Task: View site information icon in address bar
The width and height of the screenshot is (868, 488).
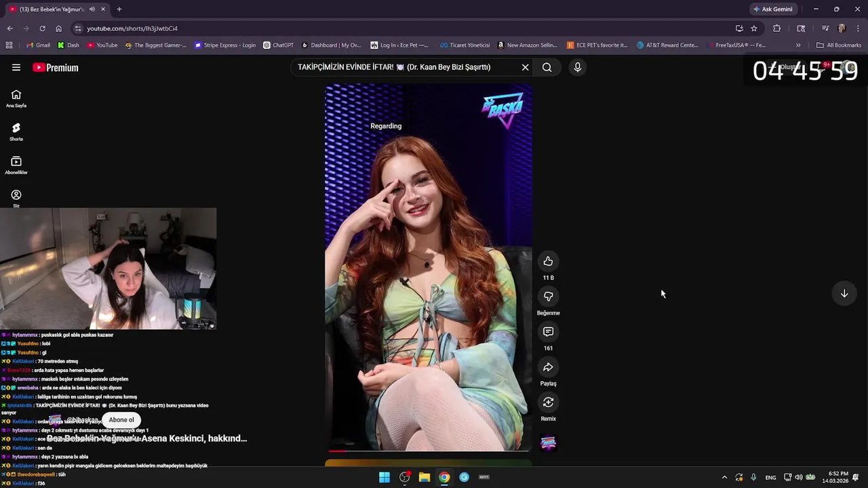Action: coord(78,28)
